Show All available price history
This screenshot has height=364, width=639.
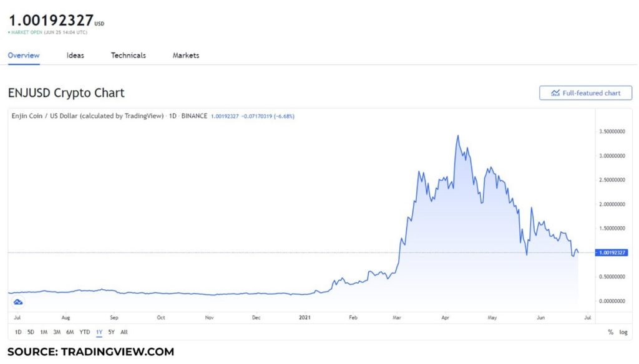click(124, 332)
